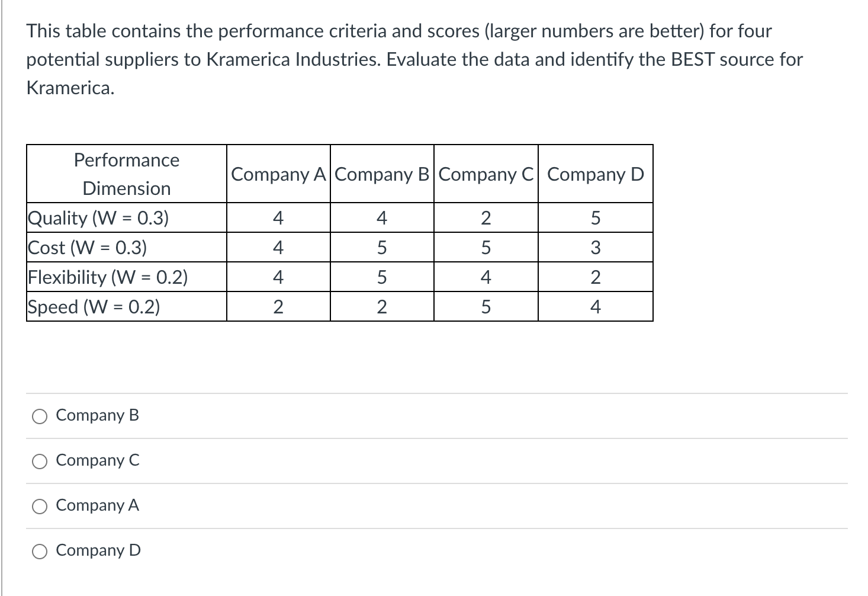This screenshot has width=868, height=596.
Task: Click the Company B table header
Action: 381,174
